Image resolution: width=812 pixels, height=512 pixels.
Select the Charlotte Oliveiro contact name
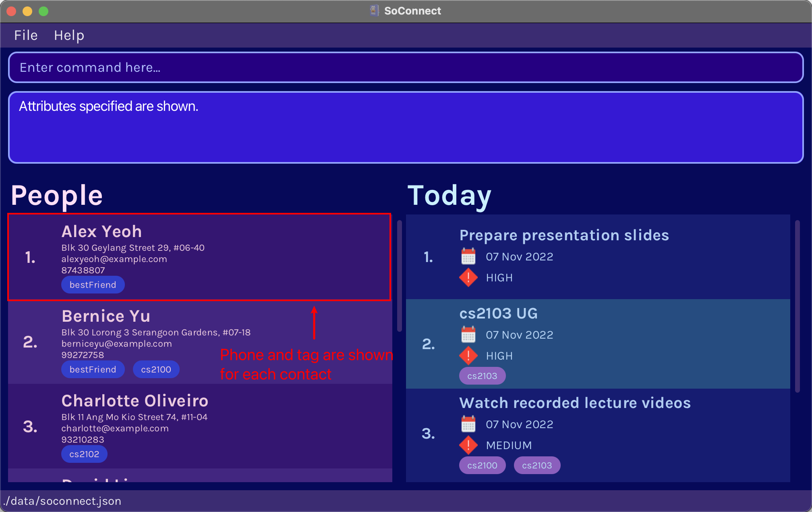tap(135, 401)
